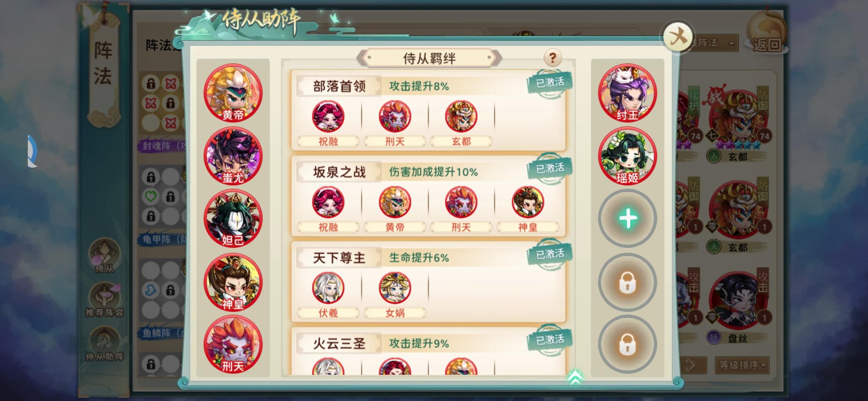Select the 妲己 attendant portrait
Viewport: 868px width, 401px height.
[x=233, y=218]
